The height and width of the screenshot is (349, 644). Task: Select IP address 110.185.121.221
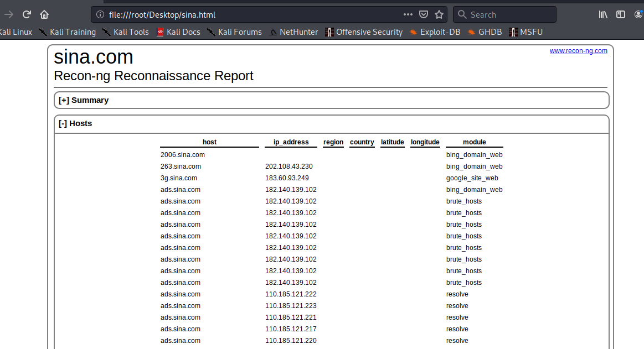(291, 317)
